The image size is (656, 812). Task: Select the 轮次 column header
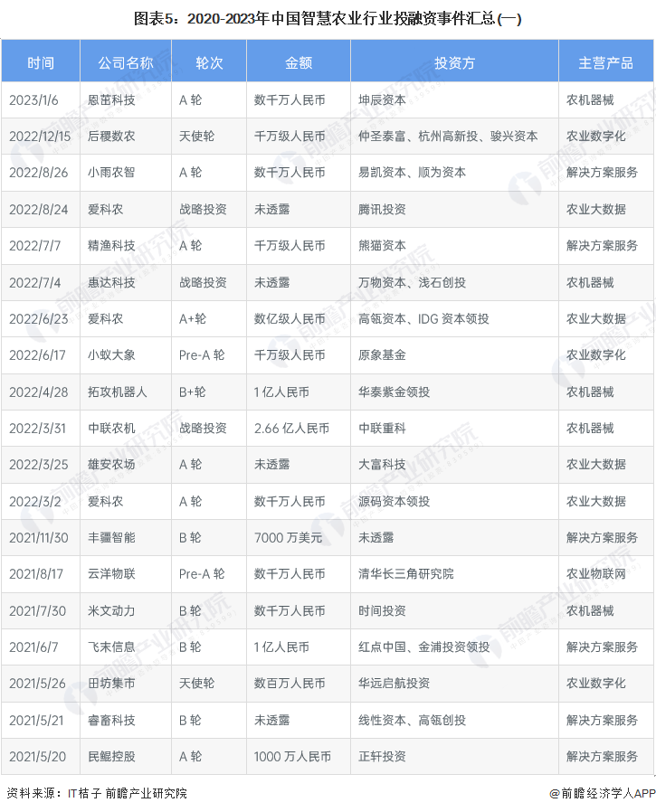[209, 62]
